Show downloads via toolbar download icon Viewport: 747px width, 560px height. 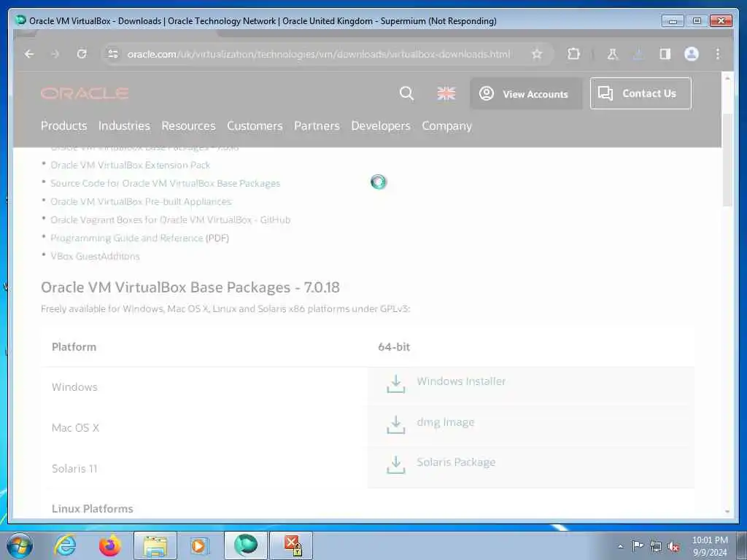pos(638,54)
